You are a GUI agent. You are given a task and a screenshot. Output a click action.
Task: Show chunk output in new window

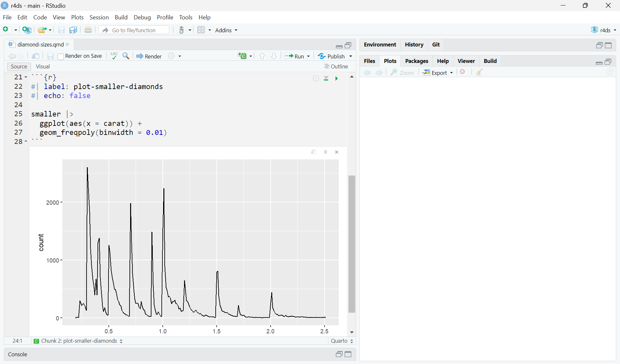[x=314, y=152]
